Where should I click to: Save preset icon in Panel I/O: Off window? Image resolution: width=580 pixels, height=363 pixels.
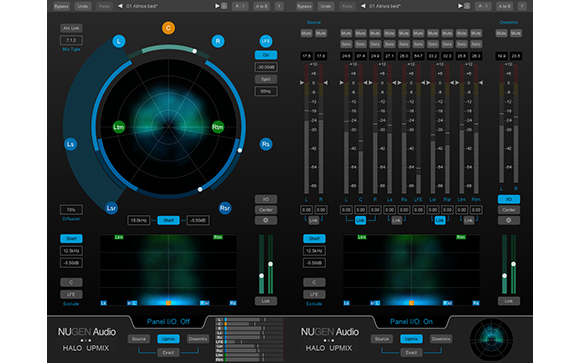224,6
